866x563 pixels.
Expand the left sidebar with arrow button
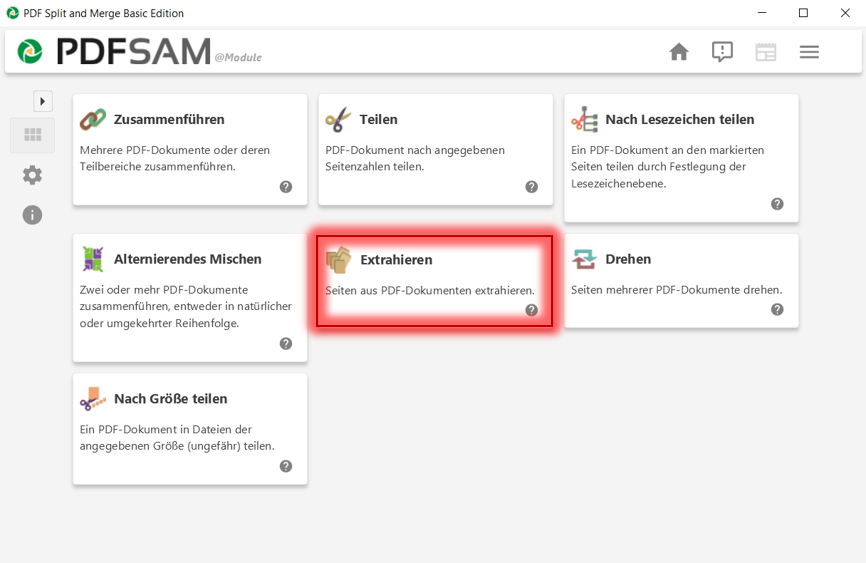(43, 101)
